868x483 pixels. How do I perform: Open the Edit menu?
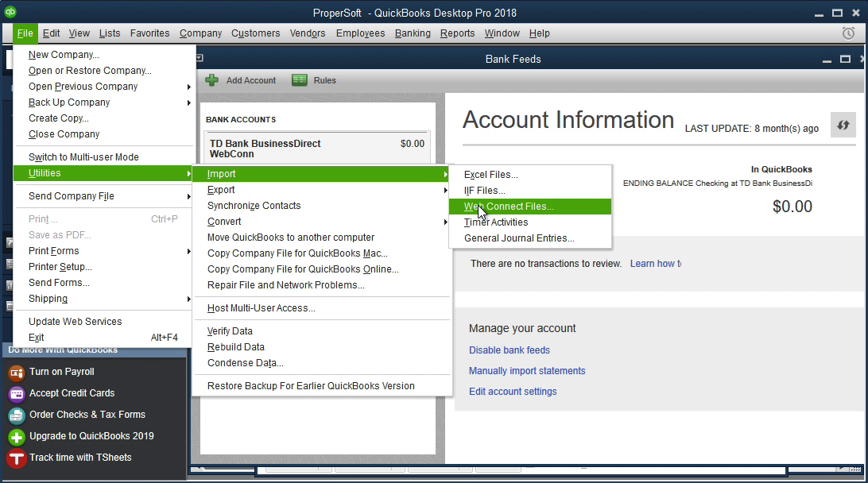[x=51, y=33]
